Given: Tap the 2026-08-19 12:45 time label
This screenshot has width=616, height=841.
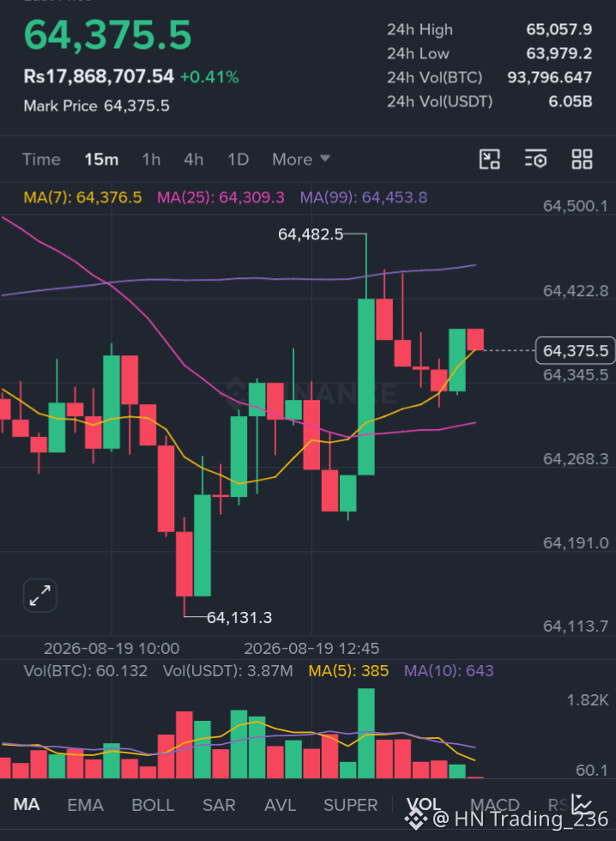Looking at the screenshot, I should [311, 649].
